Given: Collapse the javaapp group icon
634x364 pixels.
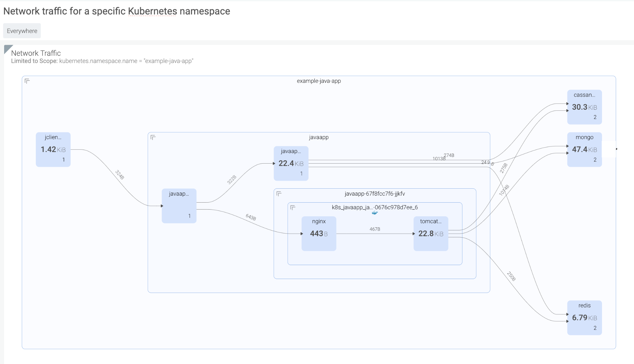Looking at the screenshot, I should [x=153, y=137].
